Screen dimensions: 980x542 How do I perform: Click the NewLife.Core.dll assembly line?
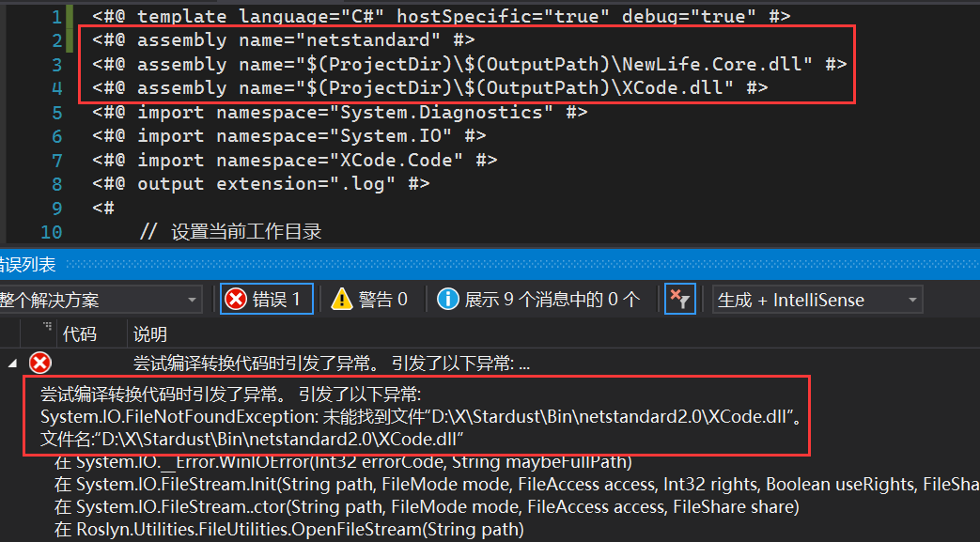[x=469, y=64]
